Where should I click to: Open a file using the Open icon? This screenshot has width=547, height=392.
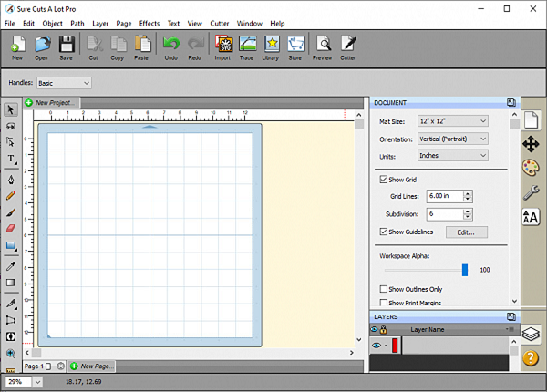[x=42, y=47]
